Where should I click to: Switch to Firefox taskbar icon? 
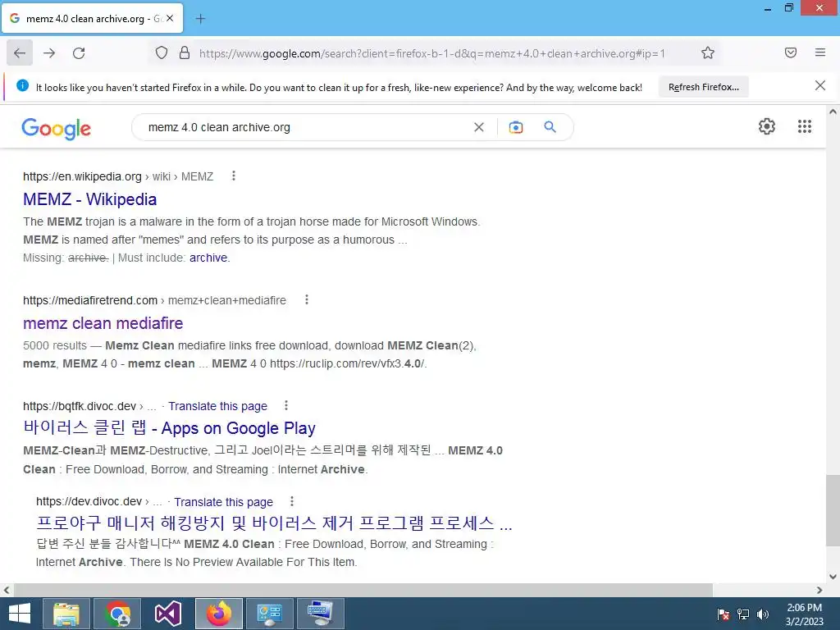tap(219, 614)
